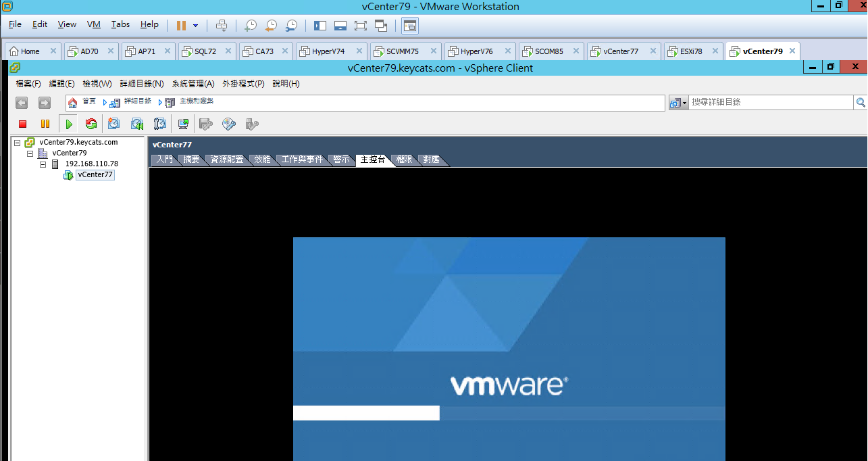Close the ESXi78 tab

715,51
